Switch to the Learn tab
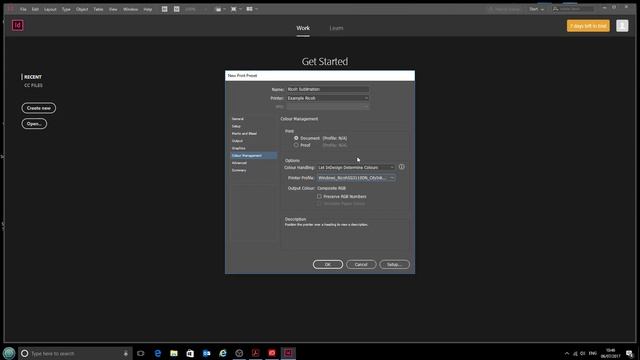The width and height of the screenshot is (640, 360). coord(336,28)
